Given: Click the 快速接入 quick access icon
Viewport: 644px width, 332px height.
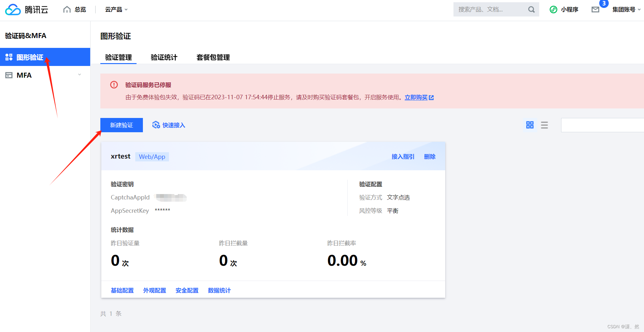Looking at the screenshot, I should tap(156, 125).
